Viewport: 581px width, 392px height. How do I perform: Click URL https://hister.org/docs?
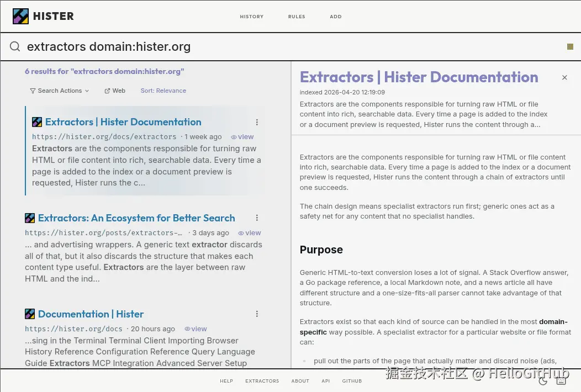pyautogui.click(x=73, y=329)
